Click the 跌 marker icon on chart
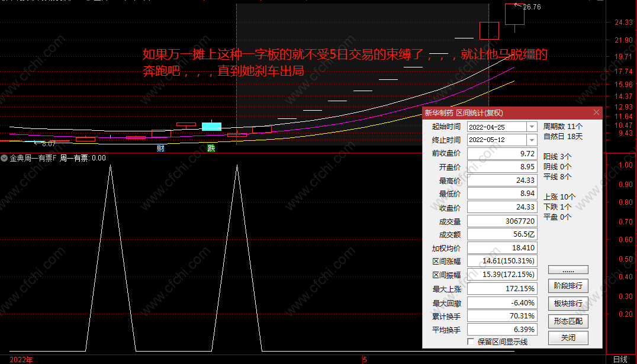 211,149
